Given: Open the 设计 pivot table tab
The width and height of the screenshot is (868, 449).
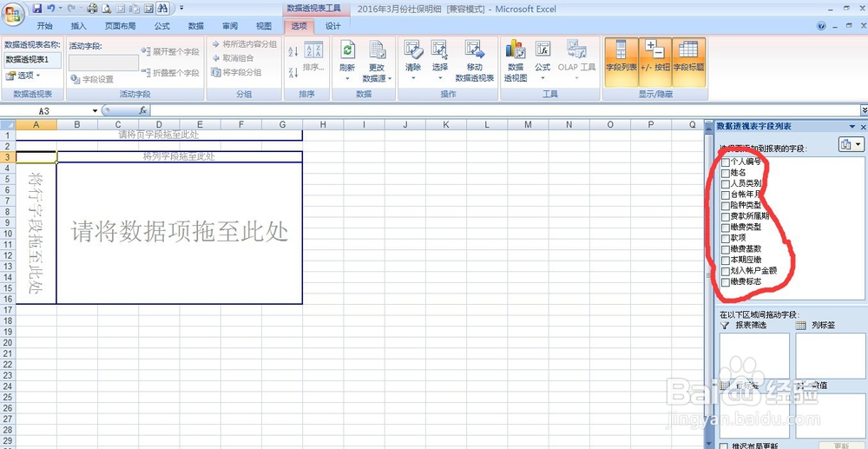Looking at the screenshot, I should (332, 26).
